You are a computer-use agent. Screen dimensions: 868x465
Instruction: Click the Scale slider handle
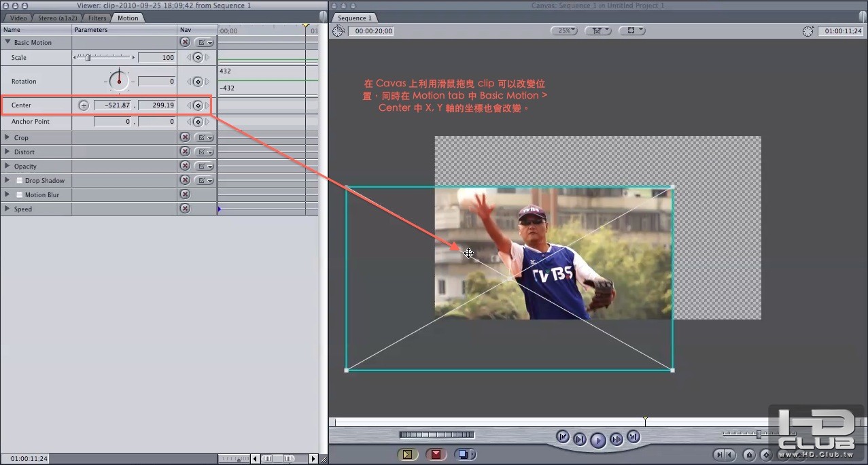click(x=88, y=58)
